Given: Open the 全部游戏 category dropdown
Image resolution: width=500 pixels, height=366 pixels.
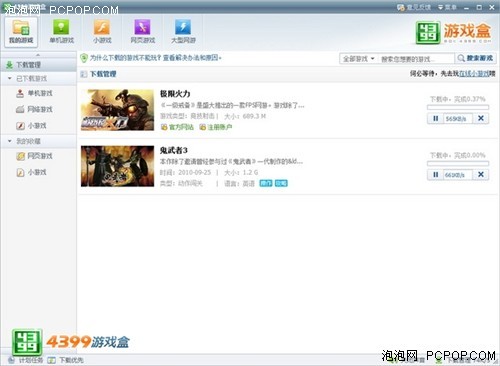Looking at the screenshot, I should pyautogui.click(x=359, y=59).
